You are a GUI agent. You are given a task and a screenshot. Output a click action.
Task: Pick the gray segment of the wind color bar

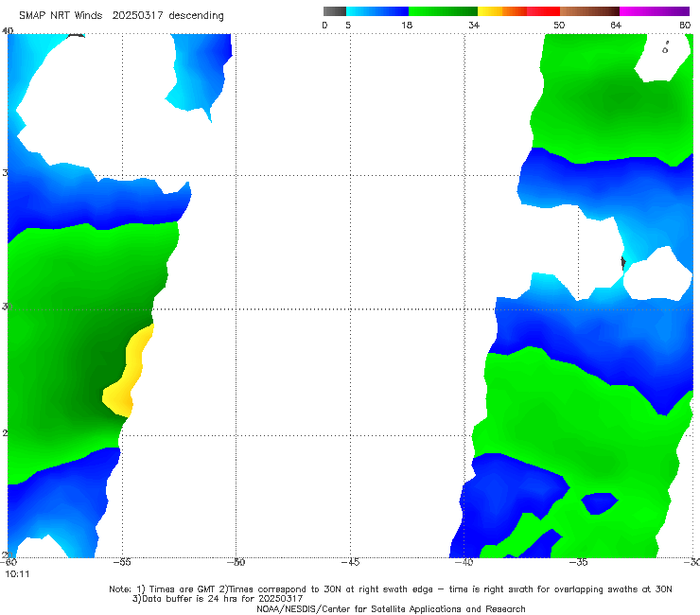click(335, 11)
